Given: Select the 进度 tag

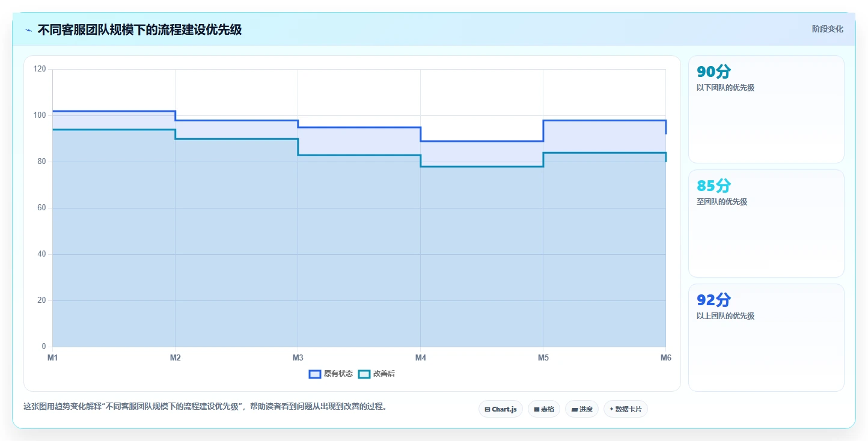Looking at the screenshot, I should 582,409.
